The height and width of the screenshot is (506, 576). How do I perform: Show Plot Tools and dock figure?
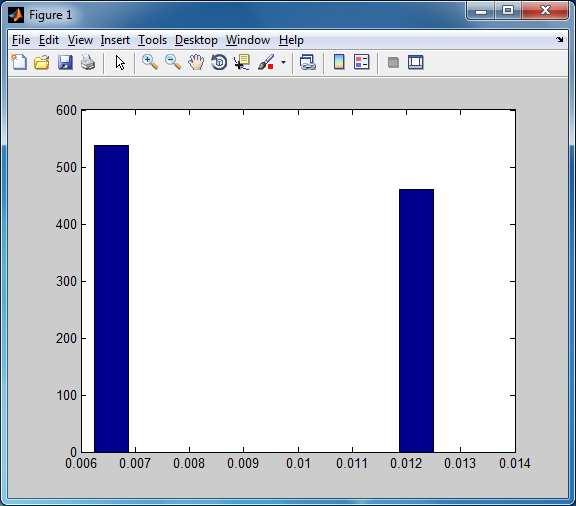[416, 62]
